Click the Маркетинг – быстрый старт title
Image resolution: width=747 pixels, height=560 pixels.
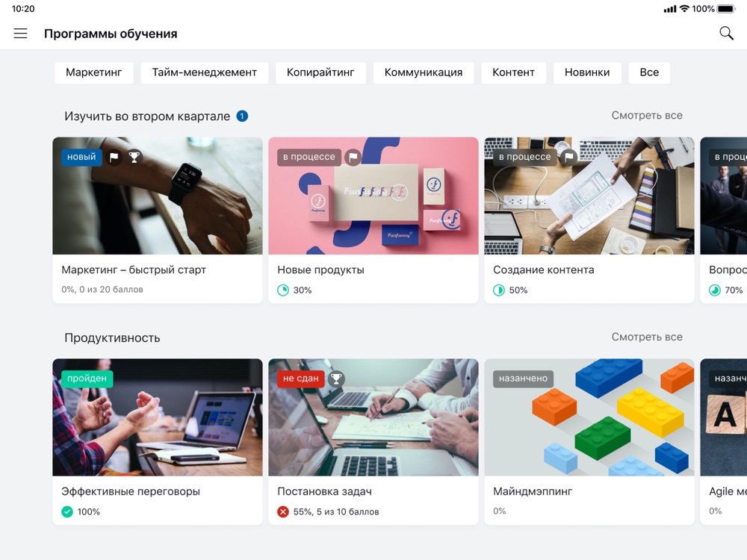point(134,270)
